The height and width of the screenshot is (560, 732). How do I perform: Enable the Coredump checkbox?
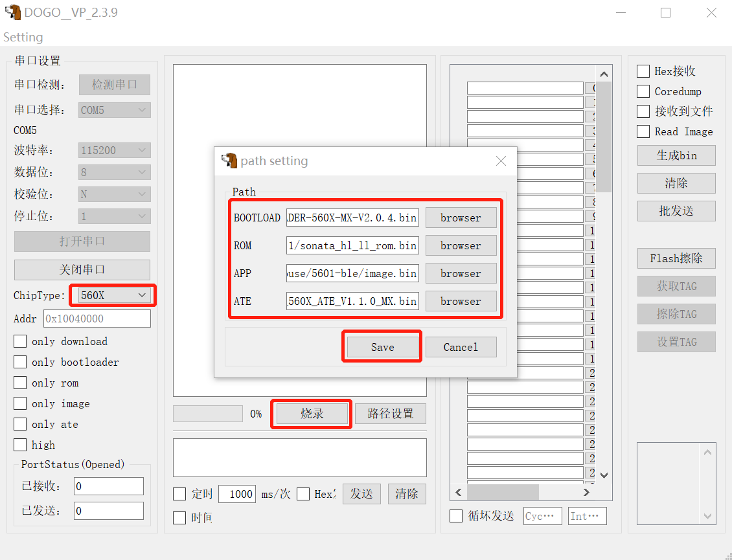coord(643,91)
